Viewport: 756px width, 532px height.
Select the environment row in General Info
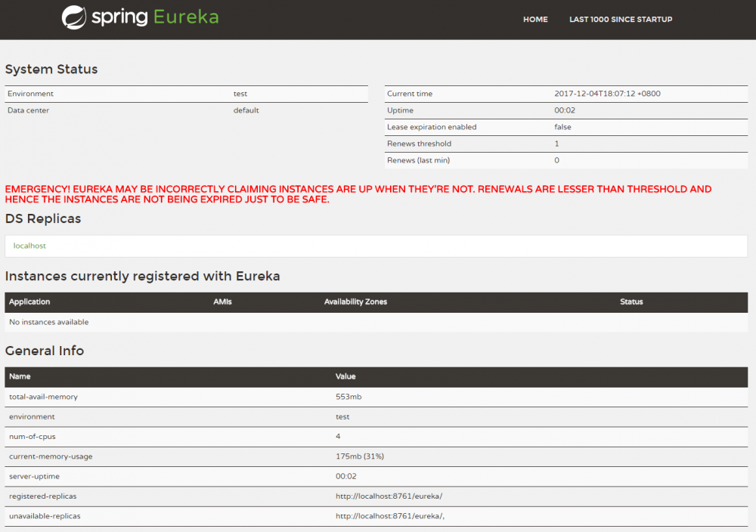376,417
